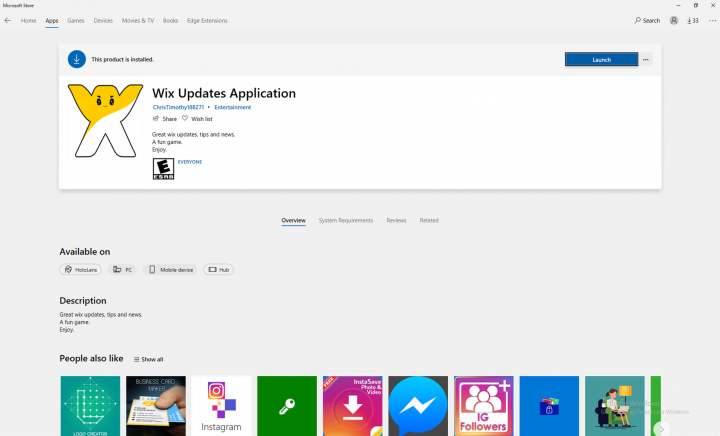Viewport: 720px width, 436px height.
Task: Click the People also like heading
Action: click(x=91, y=358)
